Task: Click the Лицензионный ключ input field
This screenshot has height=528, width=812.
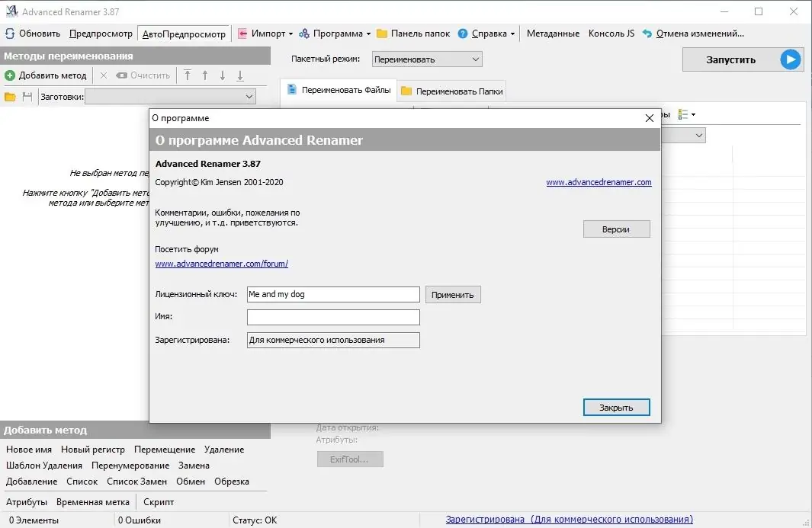Action: (x=332, y=294)
